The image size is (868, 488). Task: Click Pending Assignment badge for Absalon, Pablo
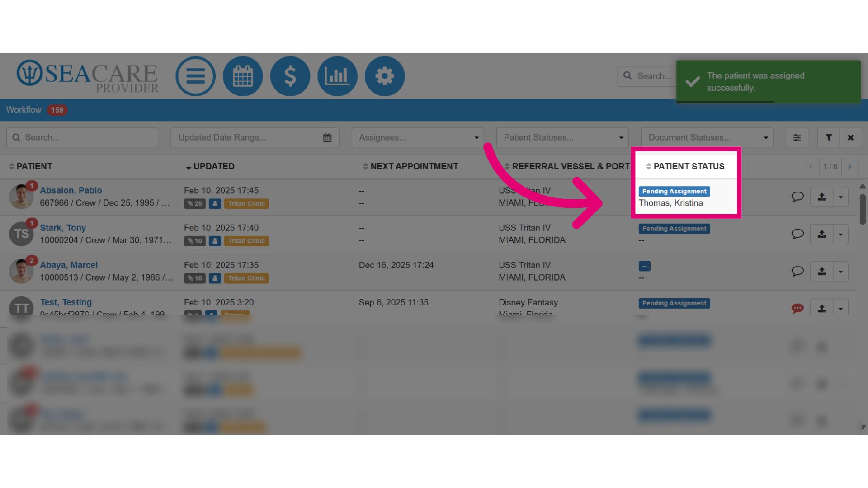coord(674,191)
